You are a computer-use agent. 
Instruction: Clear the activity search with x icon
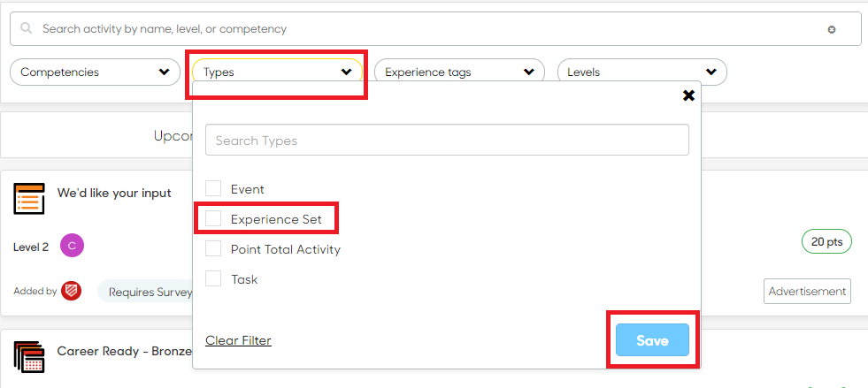[x=832, y=30]
